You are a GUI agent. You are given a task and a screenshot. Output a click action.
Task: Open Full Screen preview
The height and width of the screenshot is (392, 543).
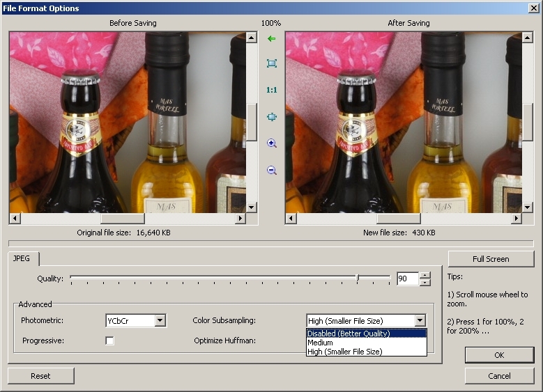[x=491, y=259]
